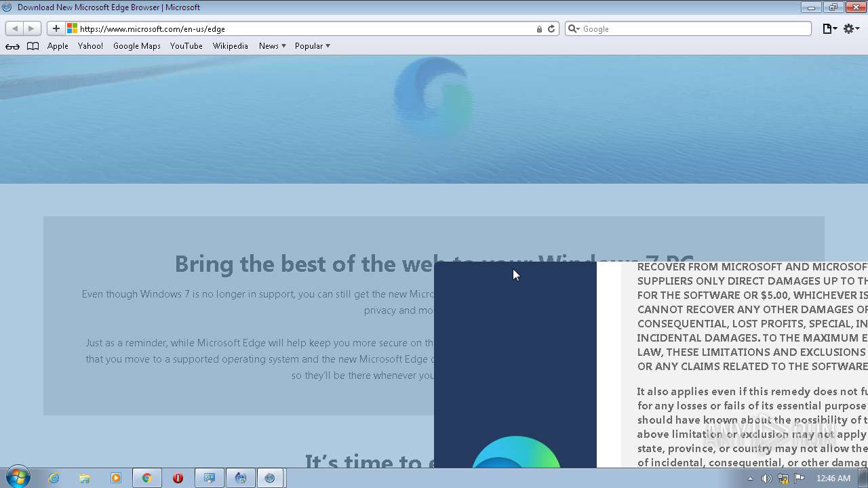
Task: Open the Wikipedia bookmark
Action: click(231, 46)
